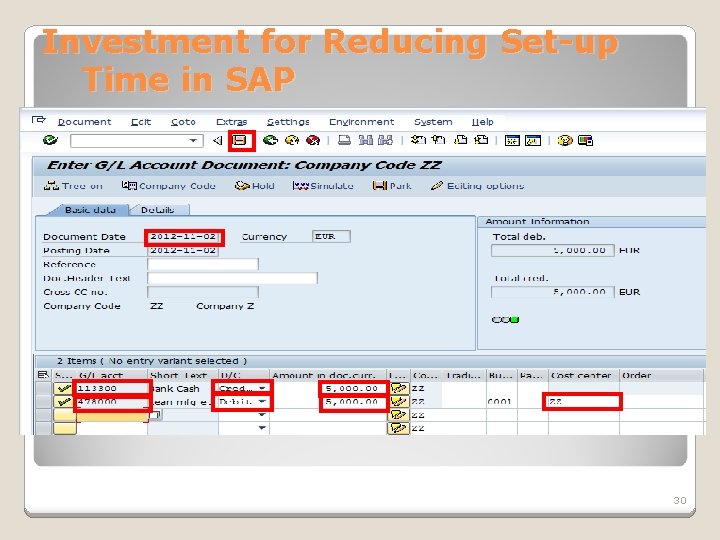Click the line item detail icon in Bank Cash row
Viewport: 720px width, 540px height.
[398, 388]
